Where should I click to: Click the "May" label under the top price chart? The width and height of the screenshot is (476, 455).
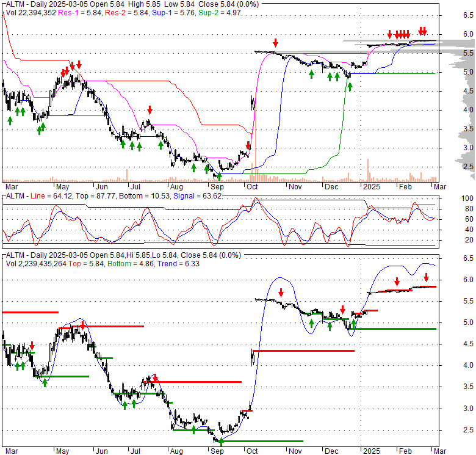(62, 186)
